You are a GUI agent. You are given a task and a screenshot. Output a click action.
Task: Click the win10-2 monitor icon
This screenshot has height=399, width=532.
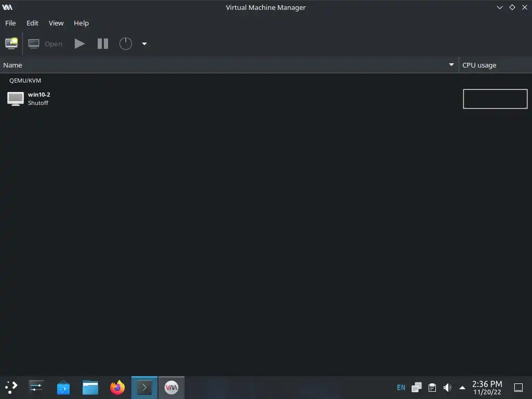pos(16,99)
